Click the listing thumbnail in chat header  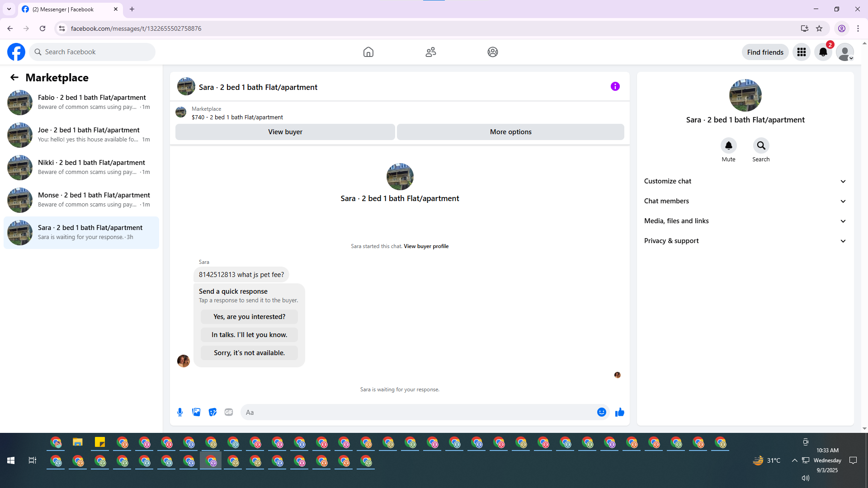click(x=186, y=86)
